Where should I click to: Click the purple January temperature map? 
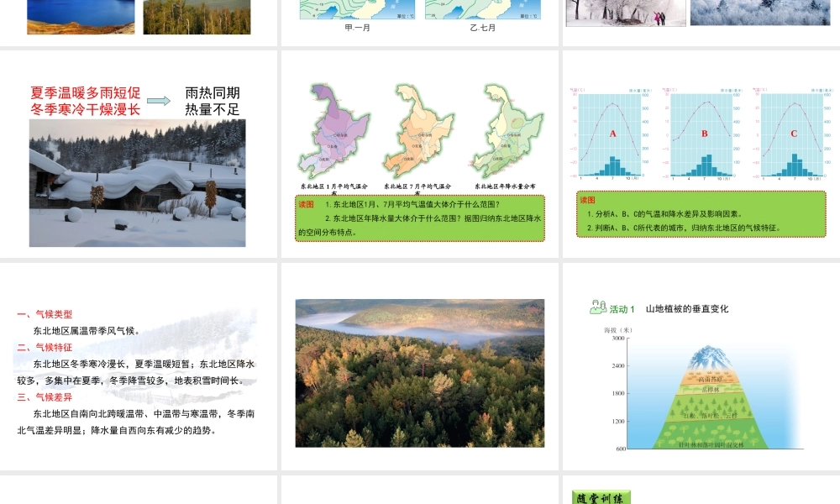tap(333, 131)
